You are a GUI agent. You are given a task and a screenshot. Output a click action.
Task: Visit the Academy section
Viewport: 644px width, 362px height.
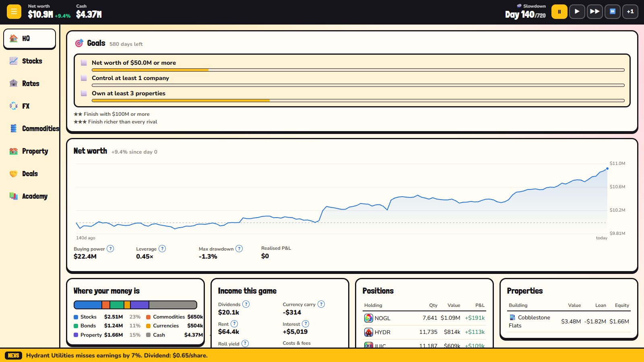29,196
